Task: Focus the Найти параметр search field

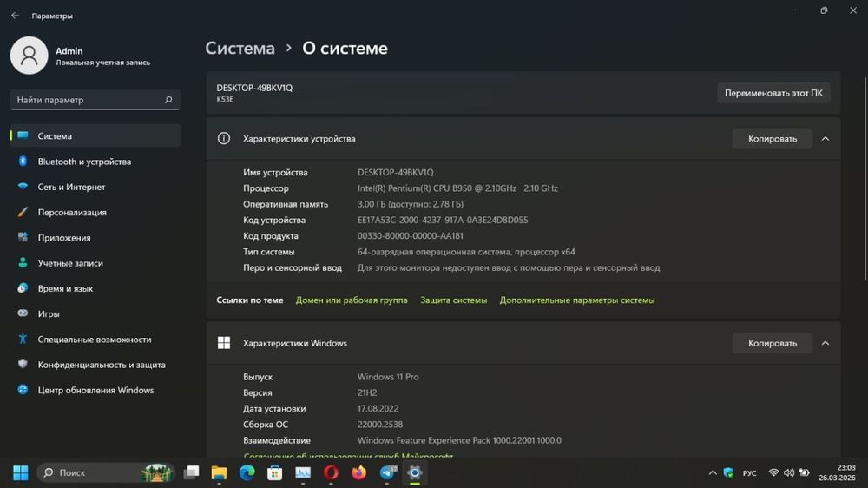Action: (x=95, y=100)
